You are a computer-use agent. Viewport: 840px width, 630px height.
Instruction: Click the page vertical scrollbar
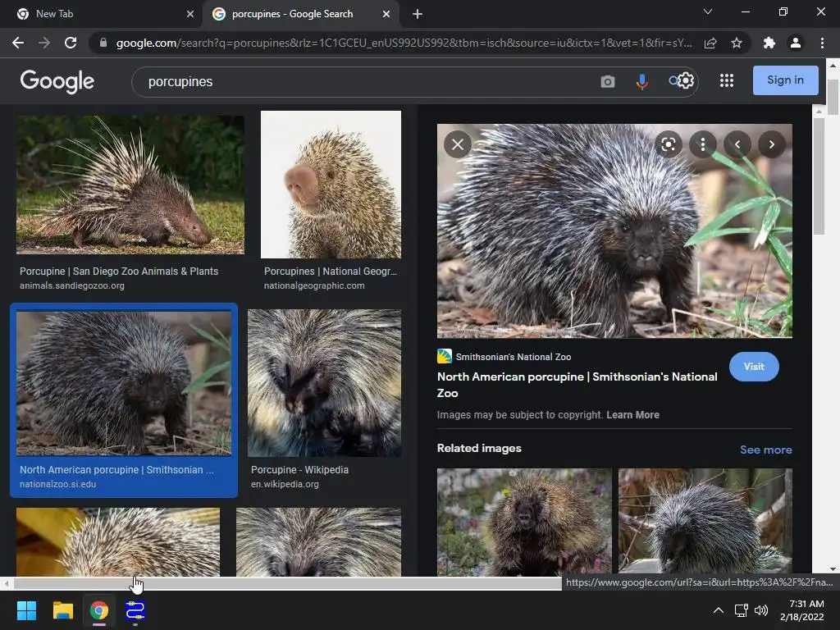[x=833, y=98]
